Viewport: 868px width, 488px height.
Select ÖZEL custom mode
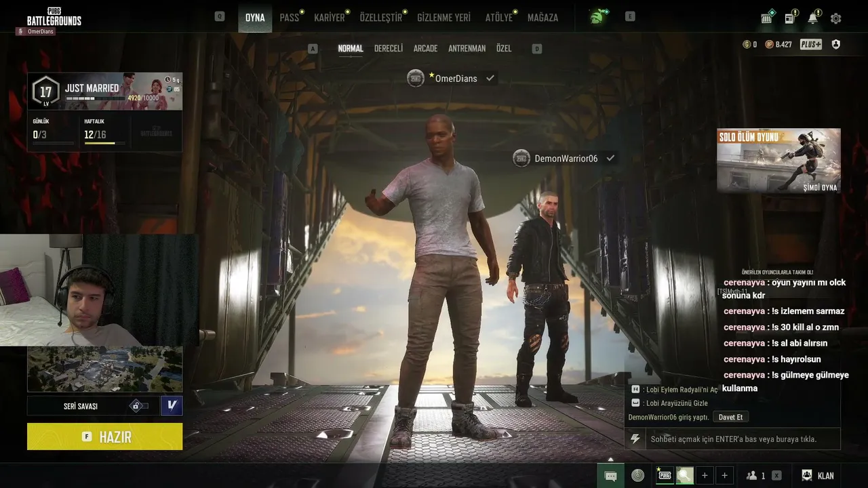pyautogui.click(x=504, y=49)
